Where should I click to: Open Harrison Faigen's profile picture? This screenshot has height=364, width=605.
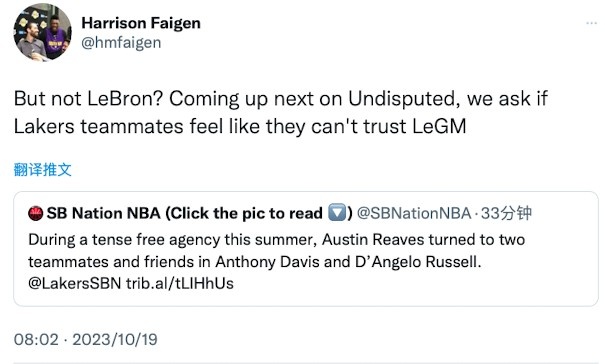tap(42, 32)
